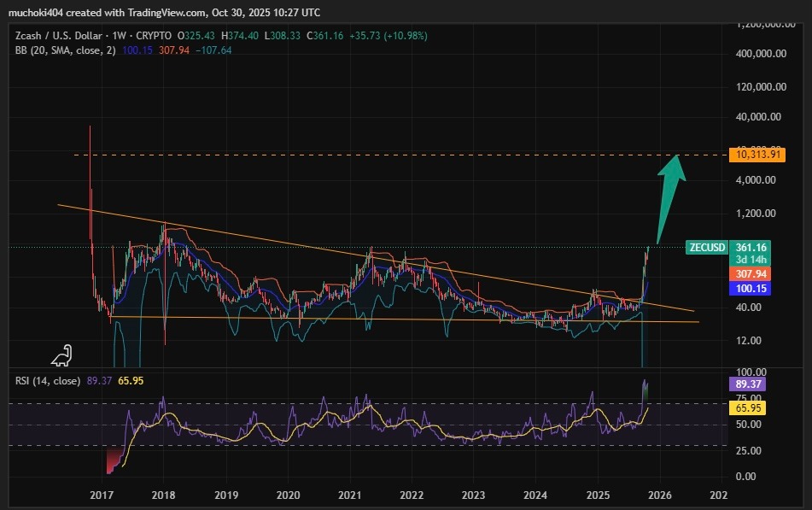Viewport: 812px width, 510px height.
Task: Click the 75.00 level on RSI axis
Action: click(x=751, y=397)
